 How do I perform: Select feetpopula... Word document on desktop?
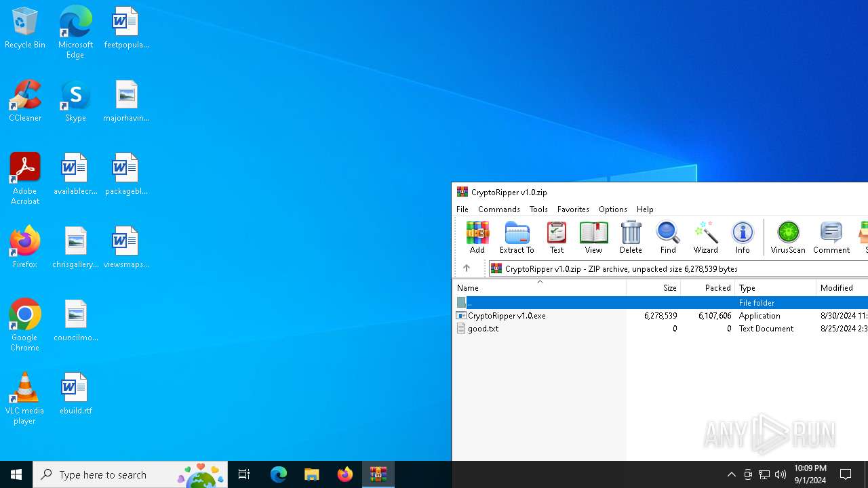click(126, 28)
